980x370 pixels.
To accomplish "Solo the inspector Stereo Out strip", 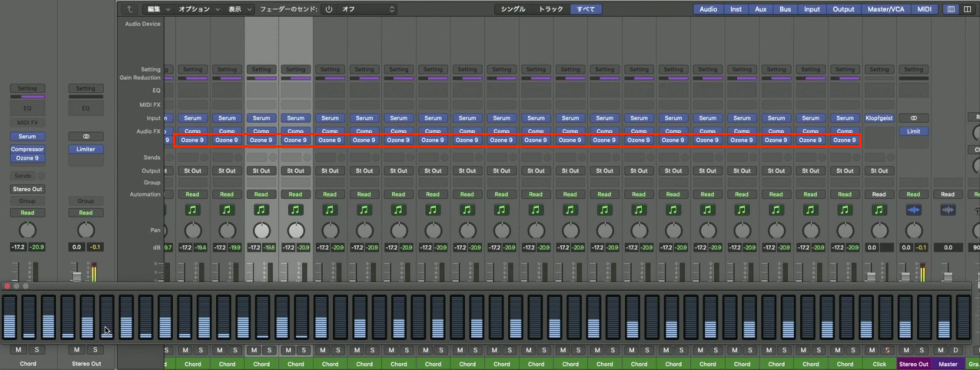I will tap(95, 350).
